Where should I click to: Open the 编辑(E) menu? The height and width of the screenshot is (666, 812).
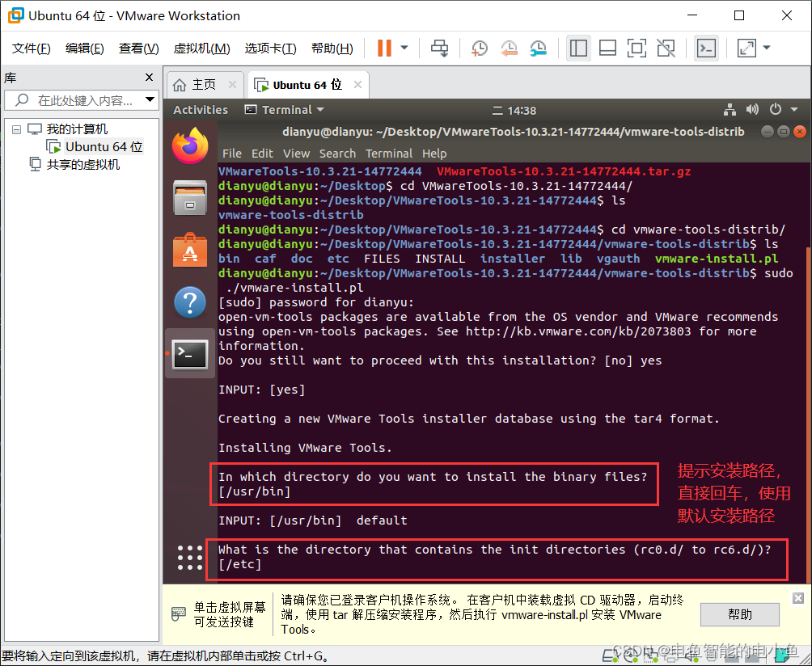(x=84, y=48)
